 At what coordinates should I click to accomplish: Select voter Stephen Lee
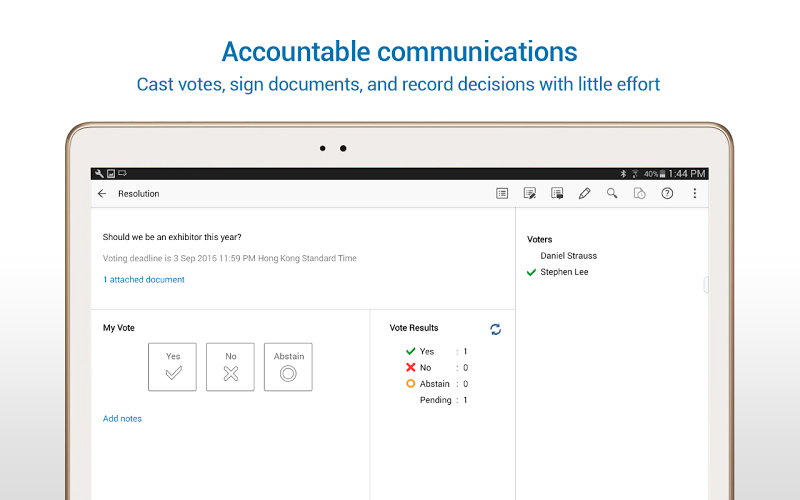[x=564, y=272]
